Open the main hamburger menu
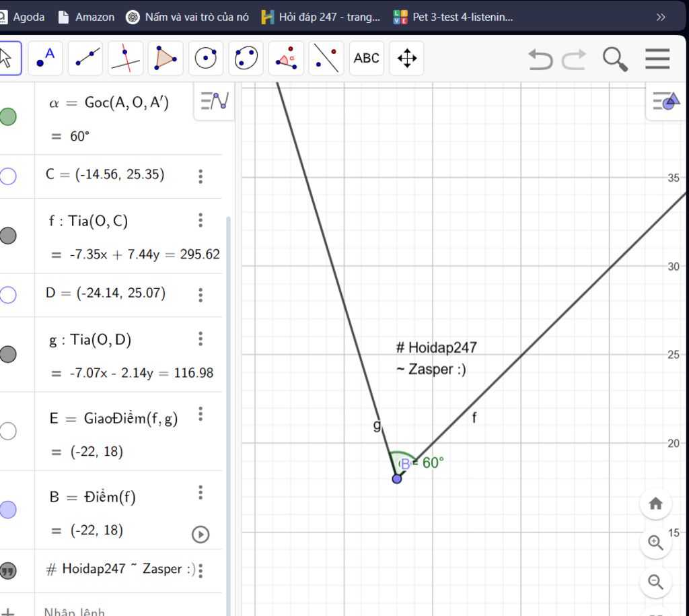 (657, 59)
